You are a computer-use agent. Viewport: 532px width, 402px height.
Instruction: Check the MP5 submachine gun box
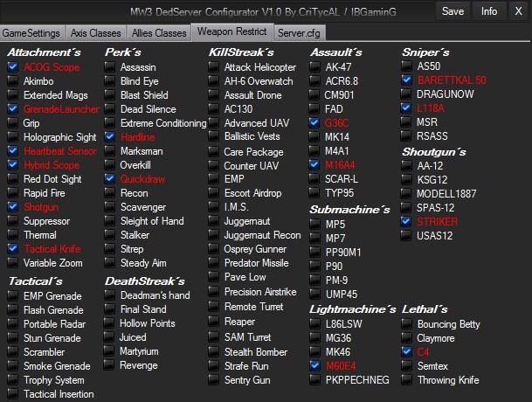(314, 225)
